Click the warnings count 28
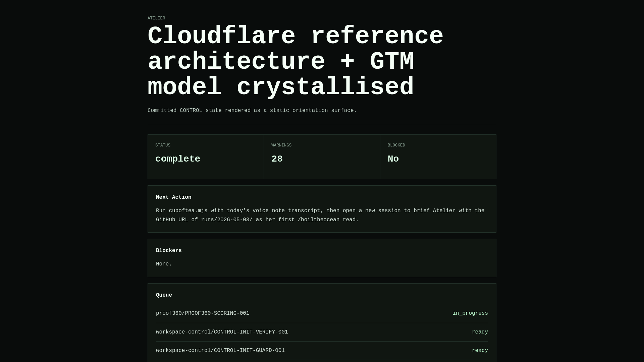 pyautogui.click(x=277, y=159)
